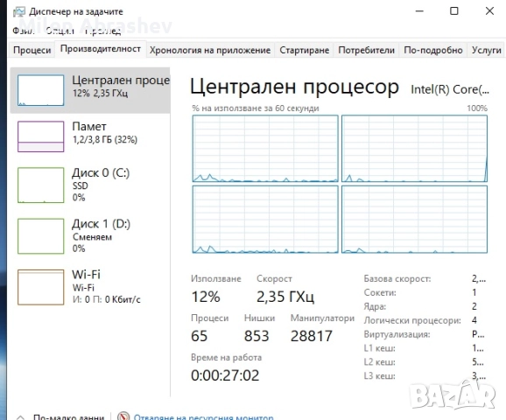Image resolution: width=506 pixels, height=420 pixels.
Task: Select Wi-Fi resource in sidebar
Action: pyautogui.click(x=90, y=287)
